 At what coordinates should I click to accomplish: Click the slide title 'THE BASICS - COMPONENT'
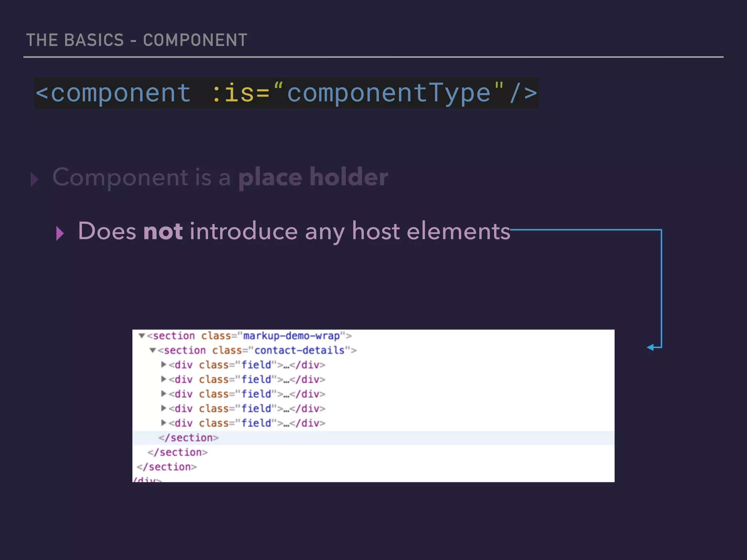137,40
